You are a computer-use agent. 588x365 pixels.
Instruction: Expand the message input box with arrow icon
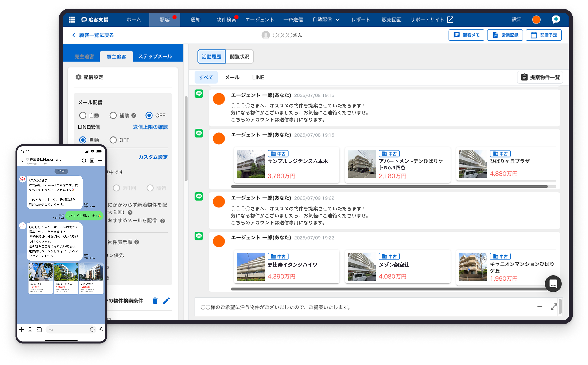(554, 307)
